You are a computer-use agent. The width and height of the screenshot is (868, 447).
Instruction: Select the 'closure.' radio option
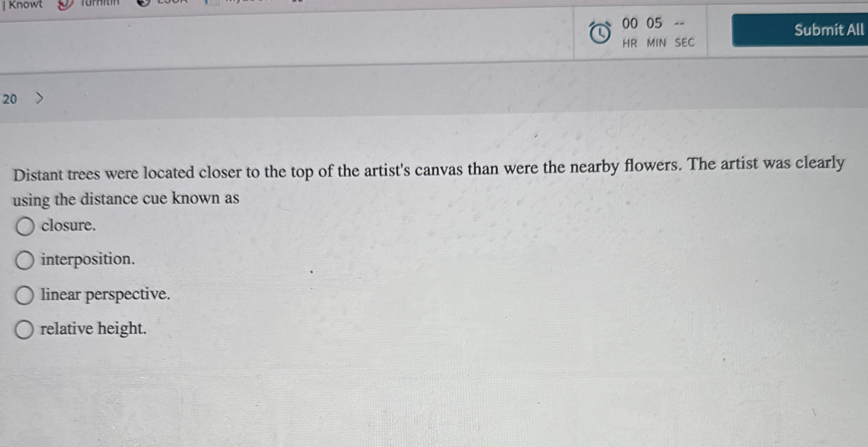(25, 226)
